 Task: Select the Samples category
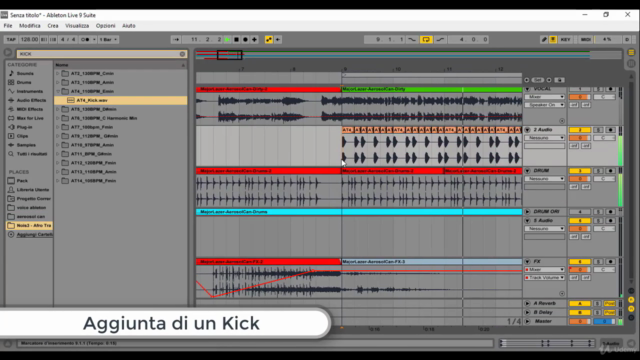coord(26,145)
